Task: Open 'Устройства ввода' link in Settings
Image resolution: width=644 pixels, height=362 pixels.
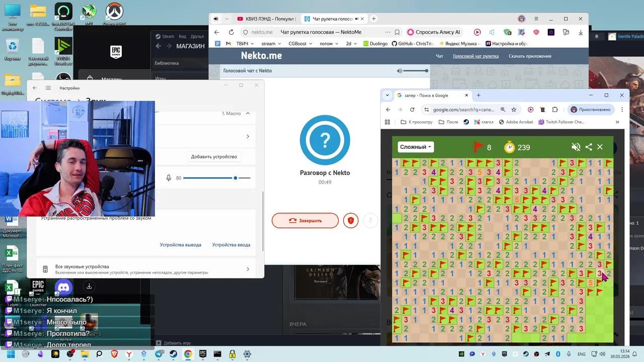Action: [x=231, y=245]
